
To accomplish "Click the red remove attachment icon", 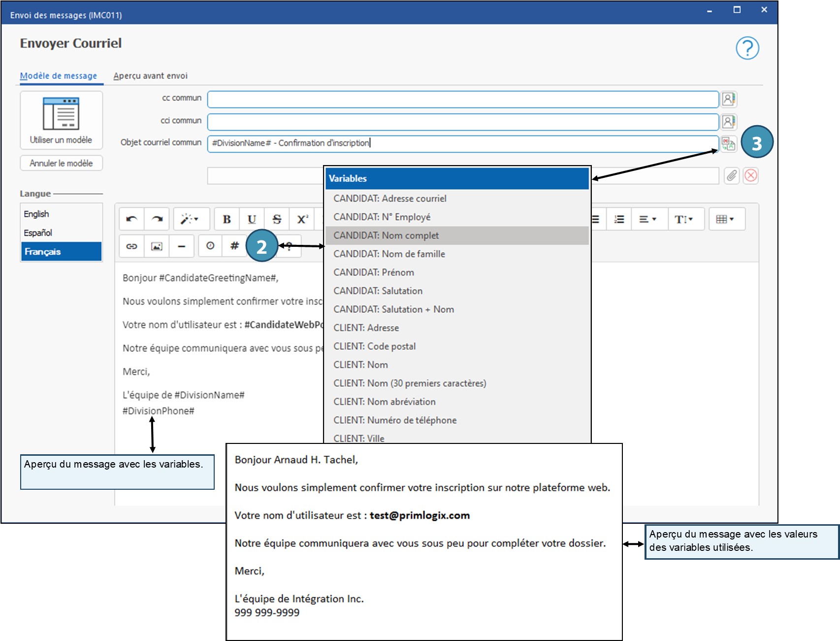I will (x=750, y=176).
